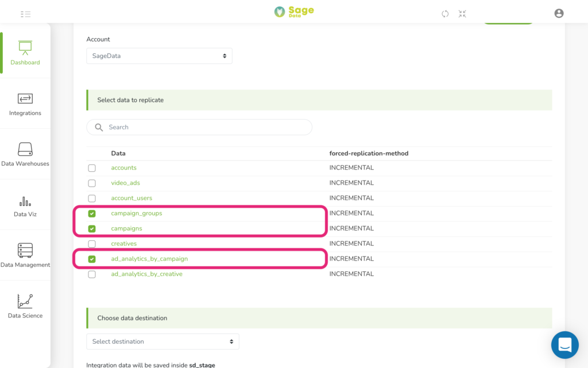Click INCREMENTAL in the accounts row
588x368 pixels.
pyautogui.click(x=351, y=168)
